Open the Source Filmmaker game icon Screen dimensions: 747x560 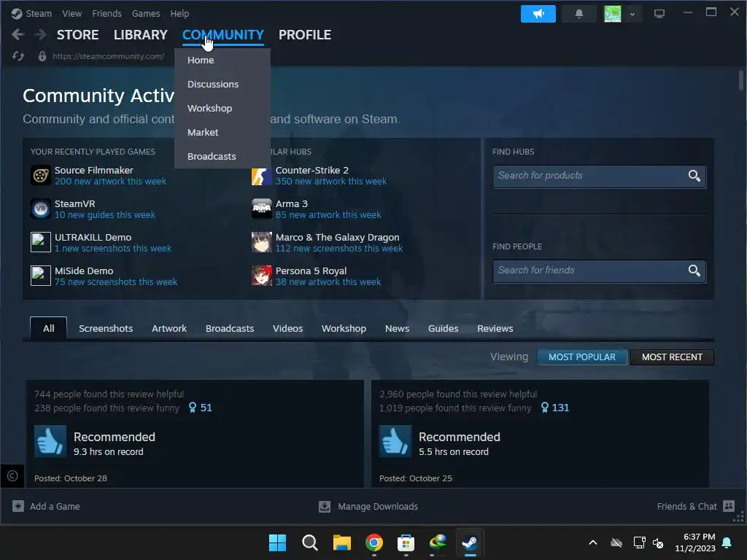(x=41, y=175)
